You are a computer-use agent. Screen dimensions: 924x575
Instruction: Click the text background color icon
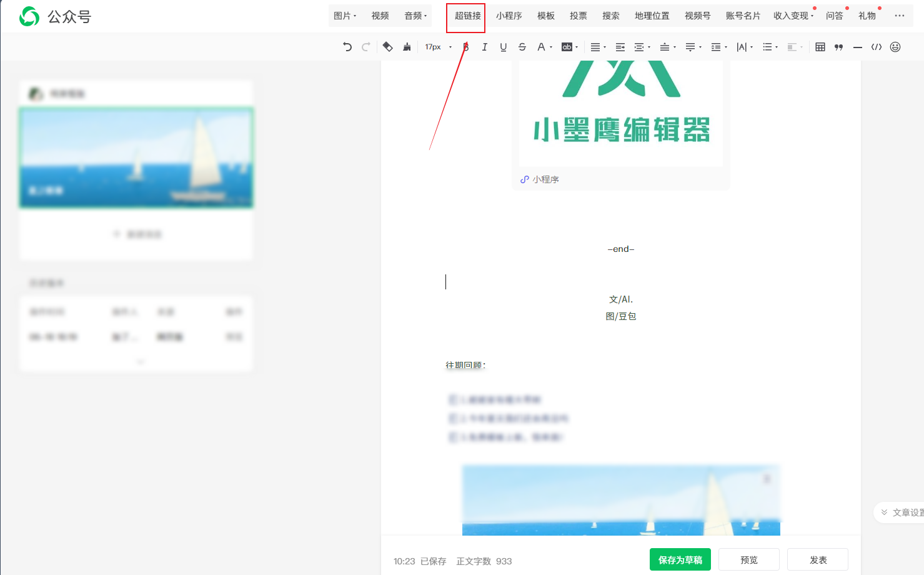click(x=567, y=47)
